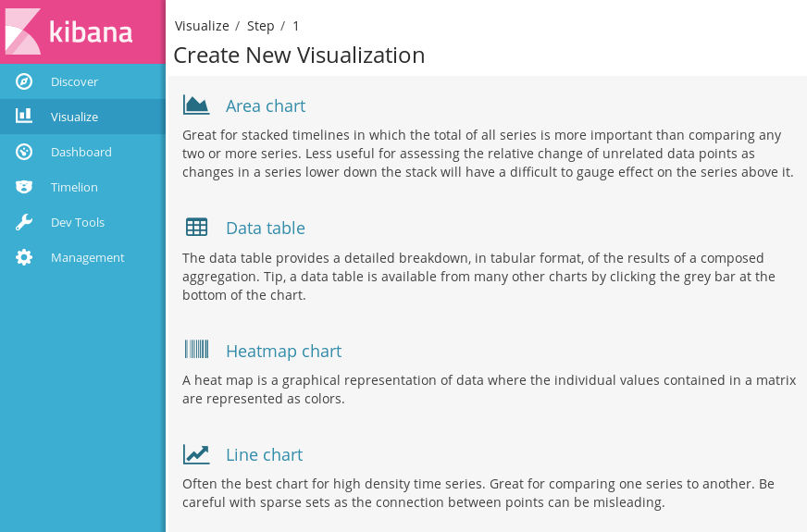Select Dashboard menu label
Image resolution: width=807 pixels, height=532 pixels.
[81, 153]
